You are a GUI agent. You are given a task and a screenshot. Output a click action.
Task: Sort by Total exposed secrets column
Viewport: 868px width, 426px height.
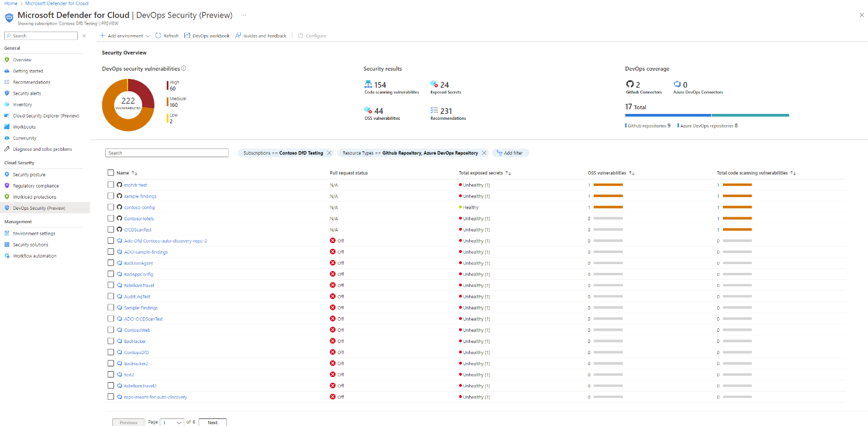(x=485, y=173)
